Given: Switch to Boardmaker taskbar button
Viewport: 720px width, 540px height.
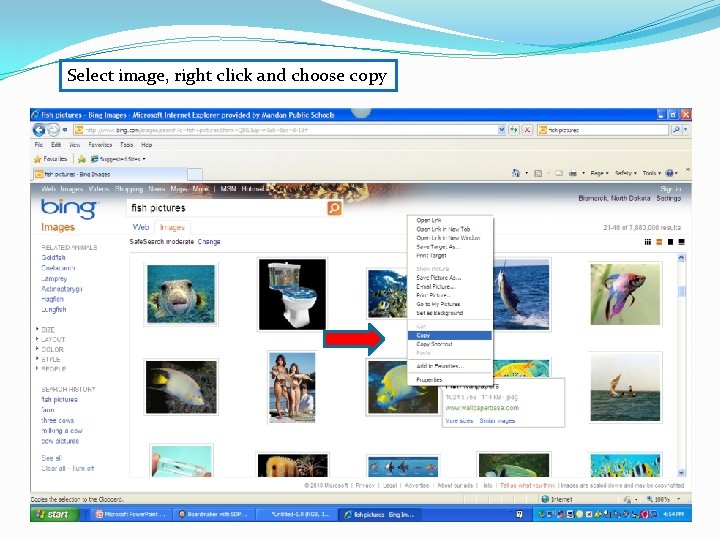Looking at the screenshot, I should click(x=214, y=515).
